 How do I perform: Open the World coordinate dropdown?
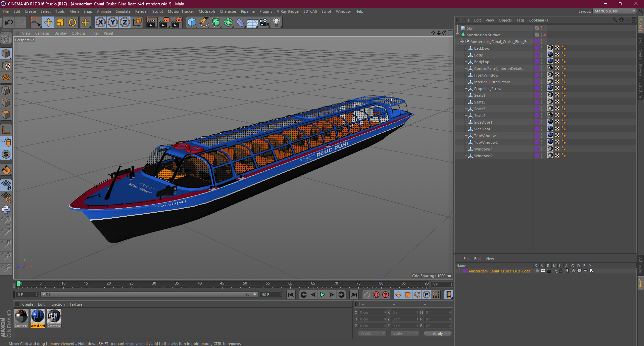pyautogui.click(x=372, y=333)
